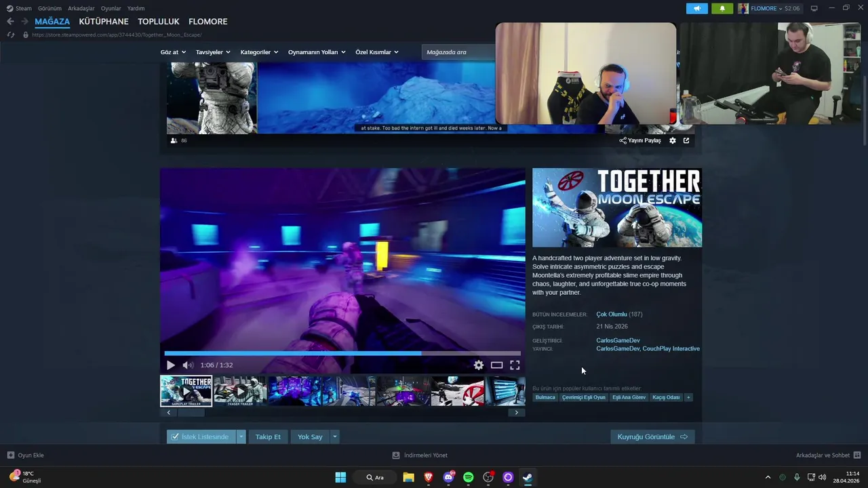Expand Özel Kısımlar dropdown

[377, 52]
